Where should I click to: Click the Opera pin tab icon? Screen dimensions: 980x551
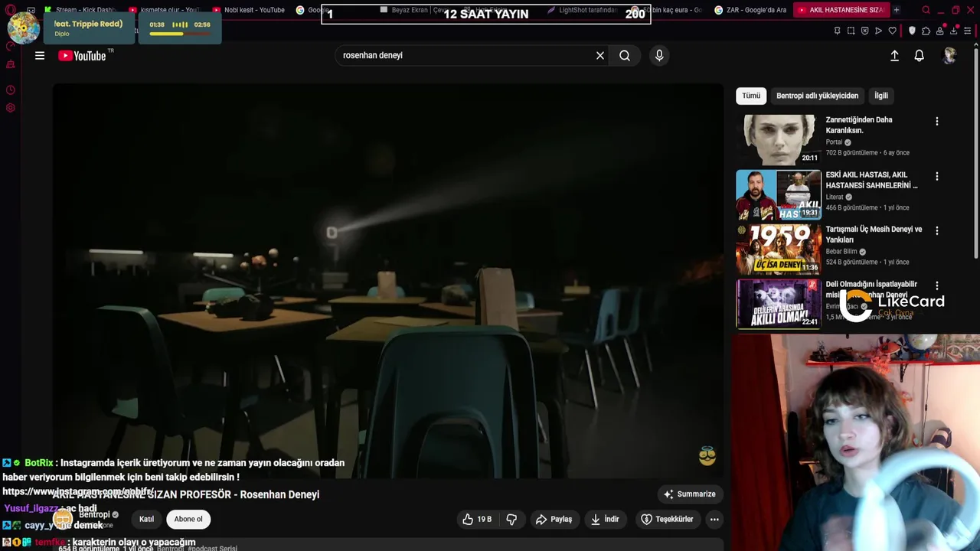pos(837,31)
